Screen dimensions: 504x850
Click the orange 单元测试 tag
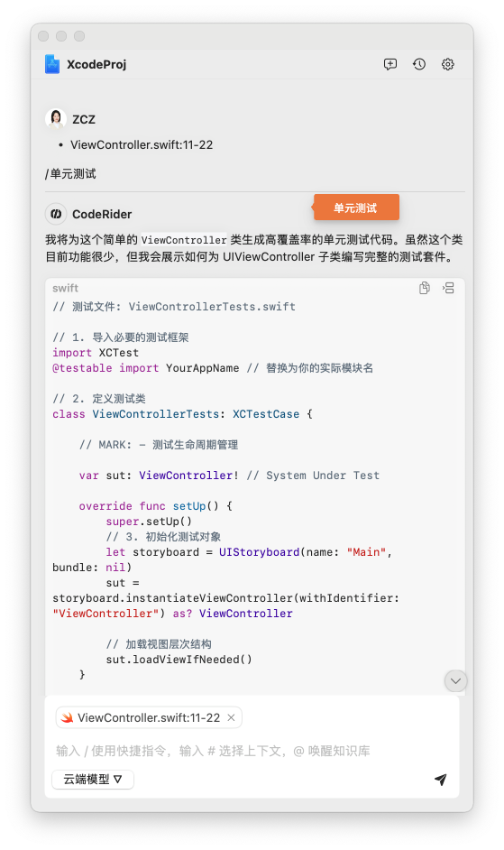click(x=356, y=208)
